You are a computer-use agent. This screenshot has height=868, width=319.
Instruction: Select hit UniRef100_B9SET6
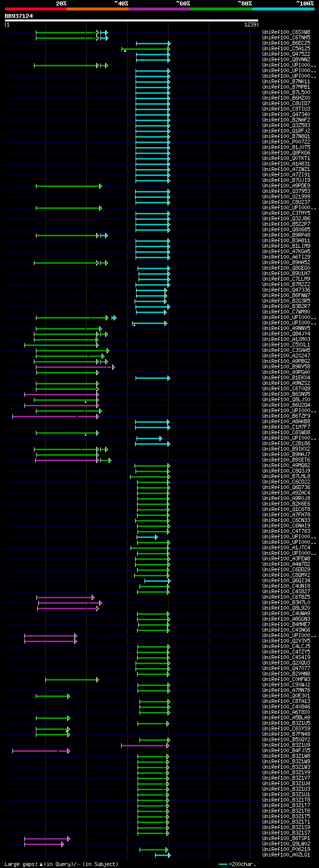(x=286, y=460)
